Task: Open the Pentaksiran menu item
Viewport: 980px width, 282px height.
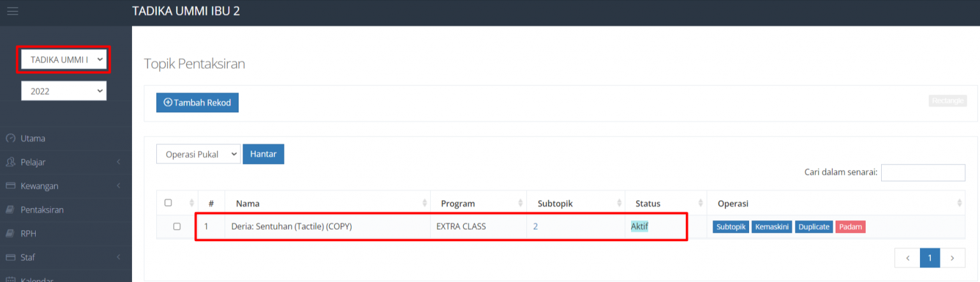Action: [42, 210]
